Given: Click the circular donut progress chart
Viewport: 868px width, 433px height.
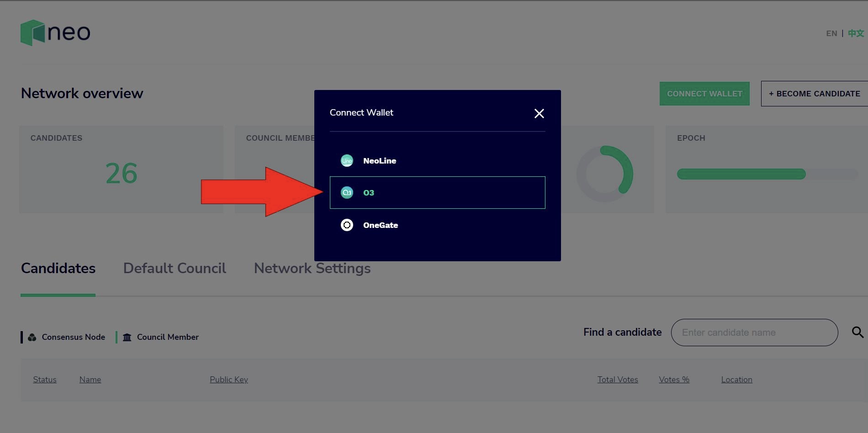Looking at the screenshot, I should 604,174.
